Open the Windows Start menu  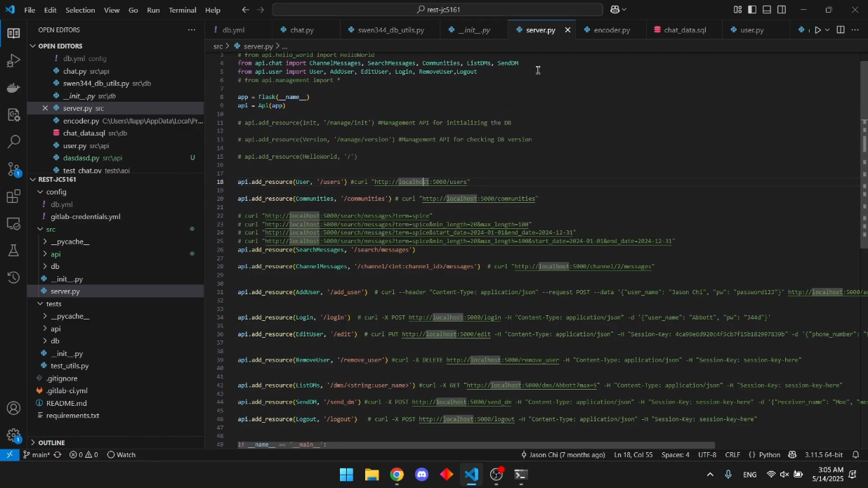coord(347,475)
